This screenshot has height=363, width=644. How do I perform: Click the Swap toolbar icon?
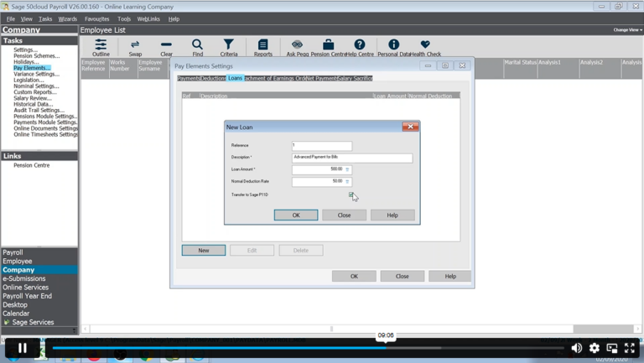tap(135, 46)
